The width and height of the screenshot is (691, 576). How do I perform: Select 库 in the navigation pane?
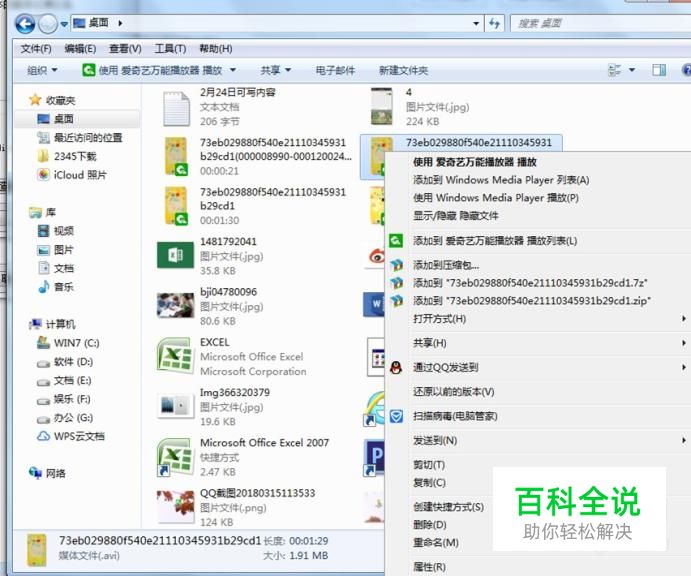coord(42,212)
